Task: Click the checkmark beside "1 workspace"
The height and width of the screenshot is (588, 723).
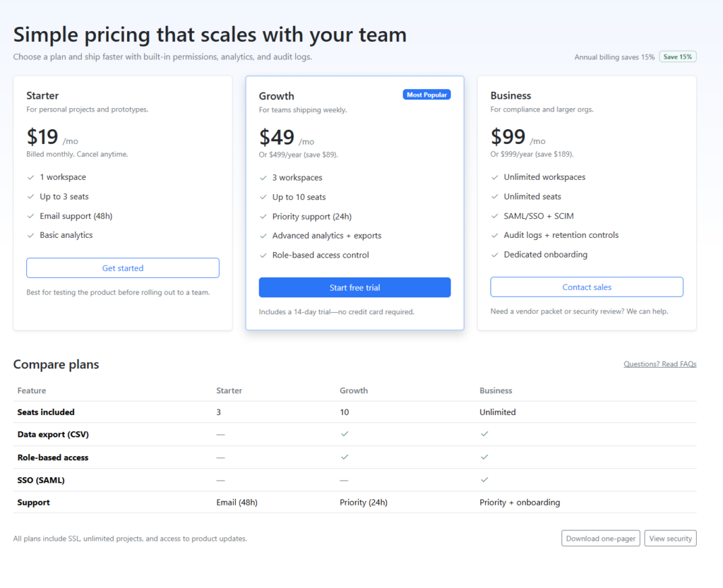Action: (x=30, y=177)
